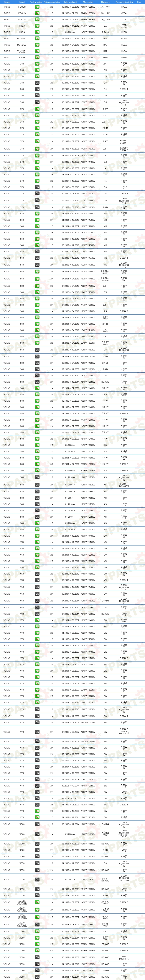Screen dimensions: 145x980
Task: Click the Marka column header
Action: pyautogui.click(x=7, y=2)
